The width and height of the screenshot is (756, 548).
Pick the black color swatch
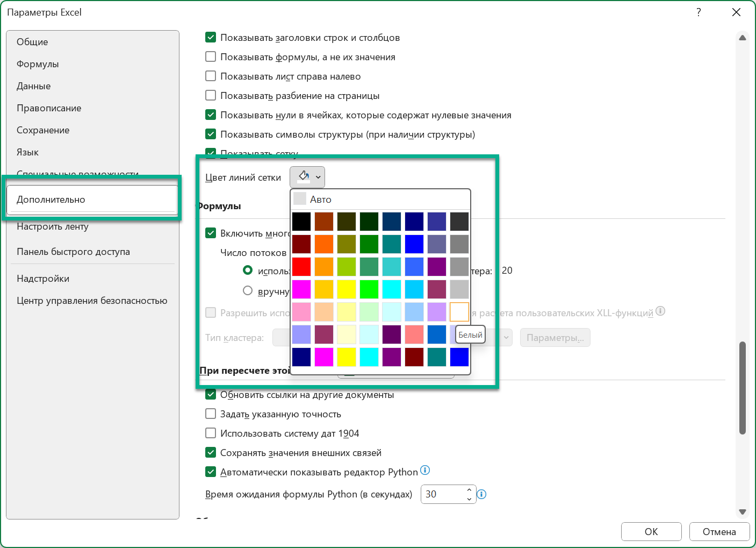click(301, 222)
